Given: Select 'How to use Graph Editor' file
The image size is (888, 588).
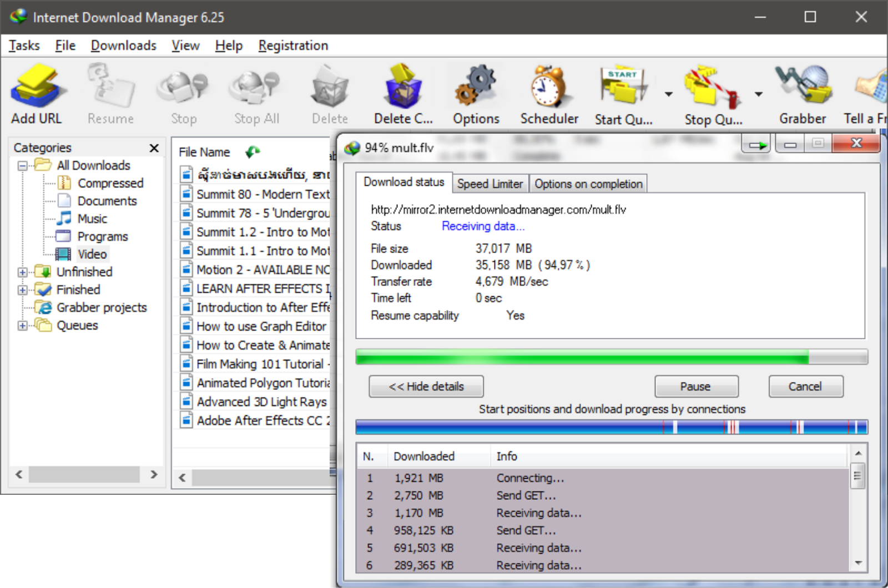Looking at the screenshot, I should (255, 326).
